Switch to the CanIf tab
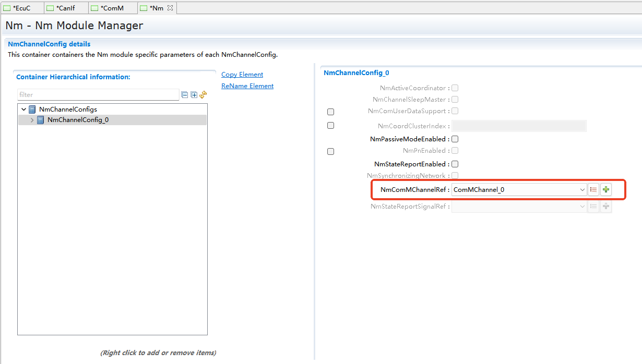The image size is (642, 364). 65,8
